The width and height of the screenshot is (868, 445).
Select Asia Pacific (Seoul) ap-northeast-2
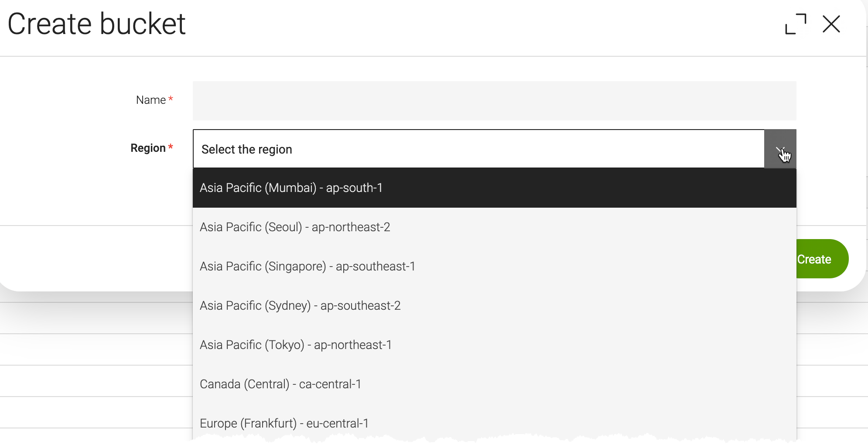tap(295, 227)
